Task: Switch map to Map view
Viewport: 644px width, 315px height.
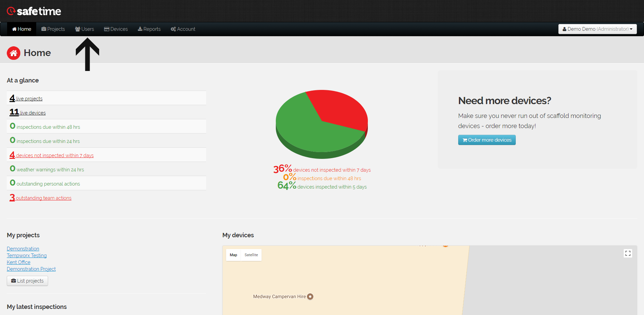Action: [x=234, y=255]
